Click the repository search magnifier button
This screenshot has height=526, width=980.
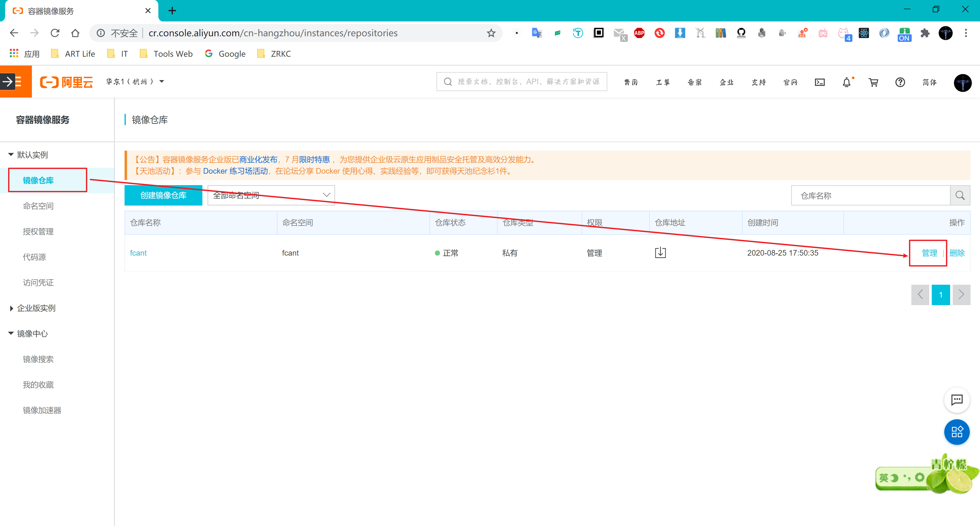tap(960, 196)
